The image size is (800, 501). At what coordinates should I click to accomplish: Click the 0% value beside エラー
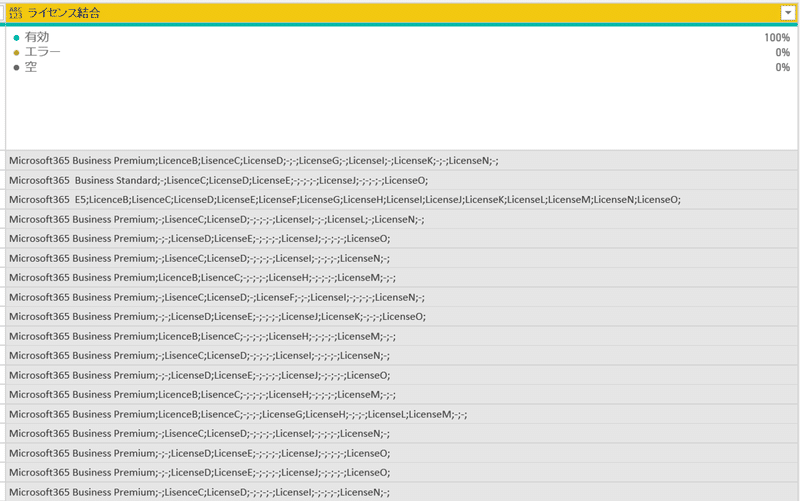pos(783,53)
